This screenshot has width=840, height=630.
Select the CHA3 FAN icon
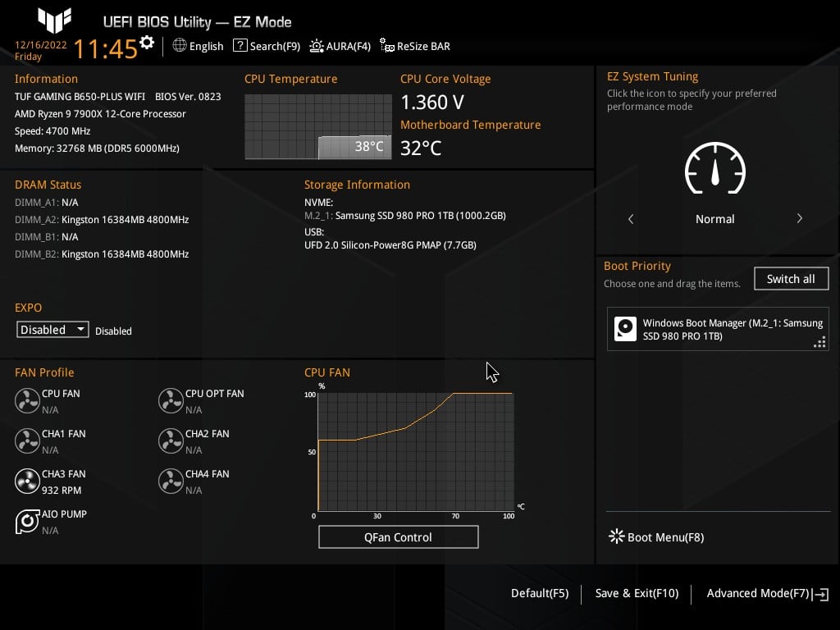click(27, 481)
